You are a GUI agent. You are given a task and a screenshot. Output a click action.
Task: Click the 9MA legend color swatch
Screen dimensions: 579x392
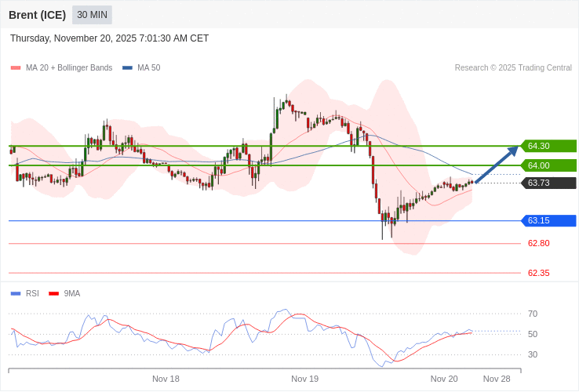53,294
